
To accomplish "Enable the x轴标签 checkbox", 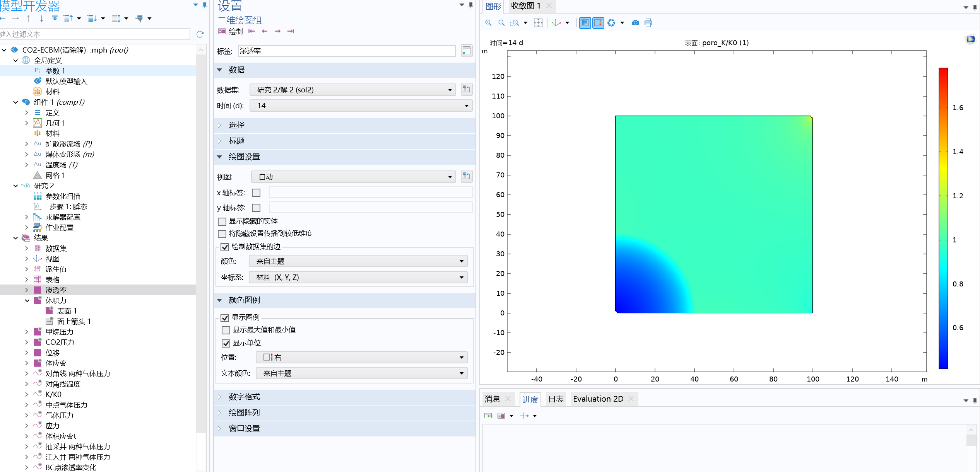I will tap(256, 193).
